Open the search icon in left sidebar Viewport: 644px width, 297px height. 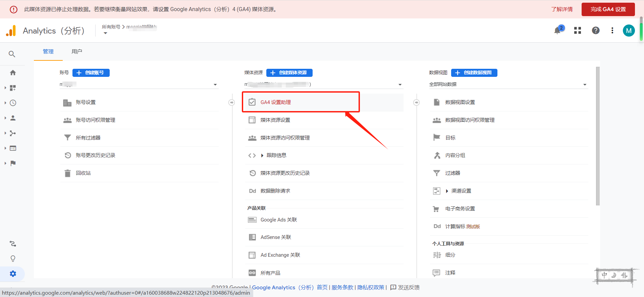coord(12,54)
